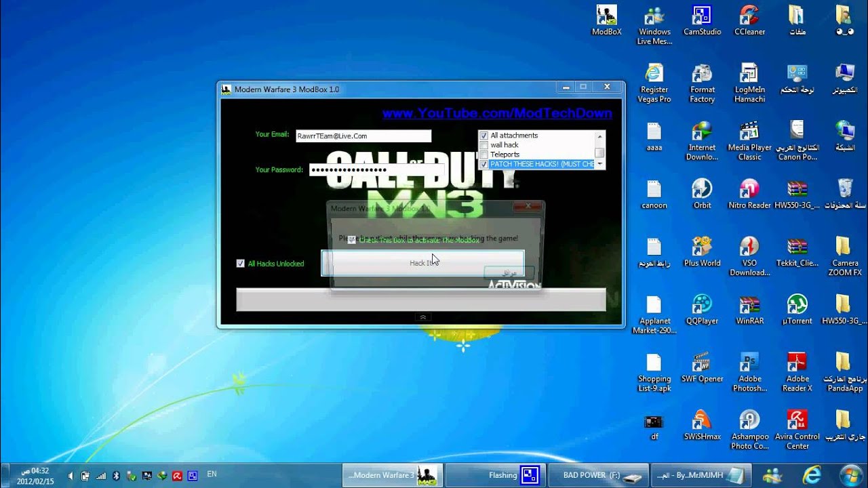868x488 pixels.
Task: Click the Internet Download Manager icon
Action: [x=702, y=141]
